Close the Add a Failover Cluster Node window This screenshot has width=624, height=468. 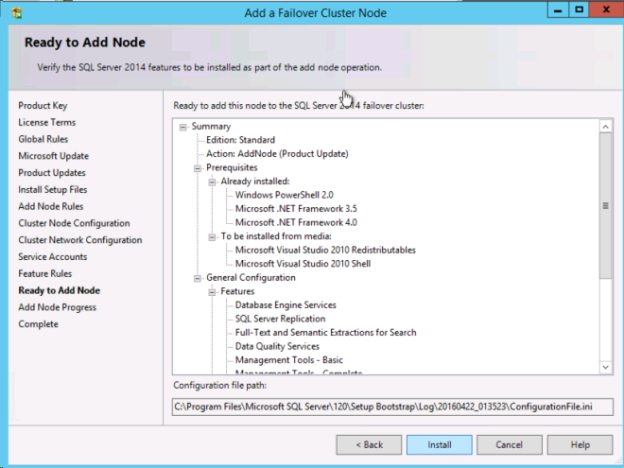tap(606, 10)
